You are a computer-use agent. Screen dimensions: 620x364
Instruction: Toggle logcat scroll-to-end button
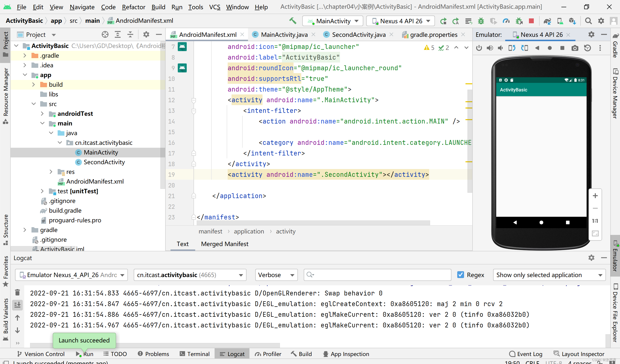(x=17, y=305)
